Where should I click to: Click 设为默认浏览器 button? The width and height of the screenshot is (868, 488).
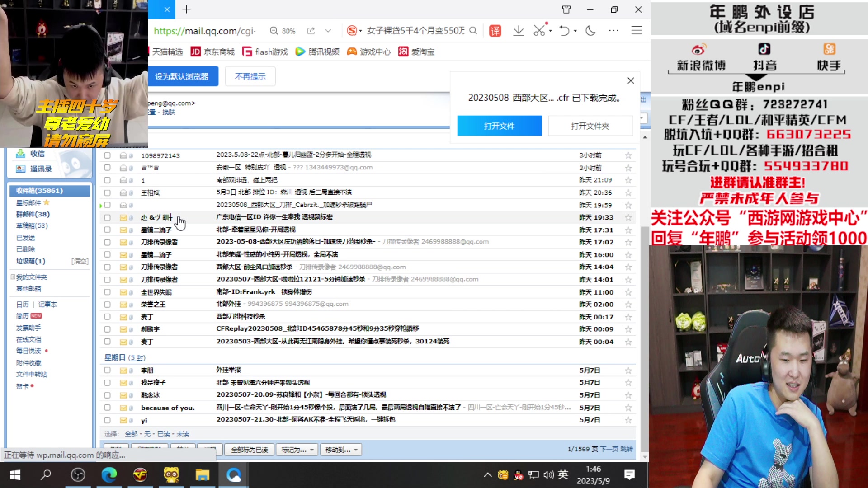[x=183, y=76]
